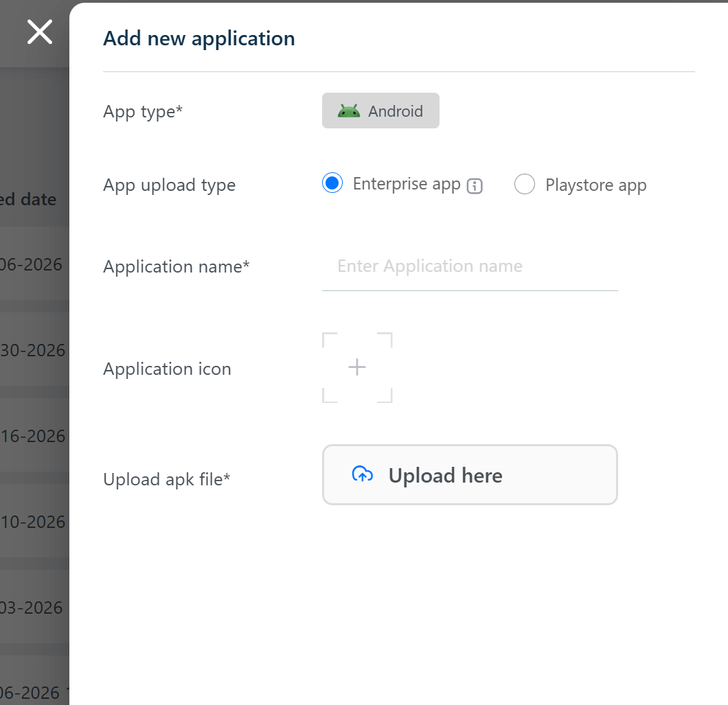Select the Android app type chip label
Screen dimensions: 728x705
click(x=396, y=111)
